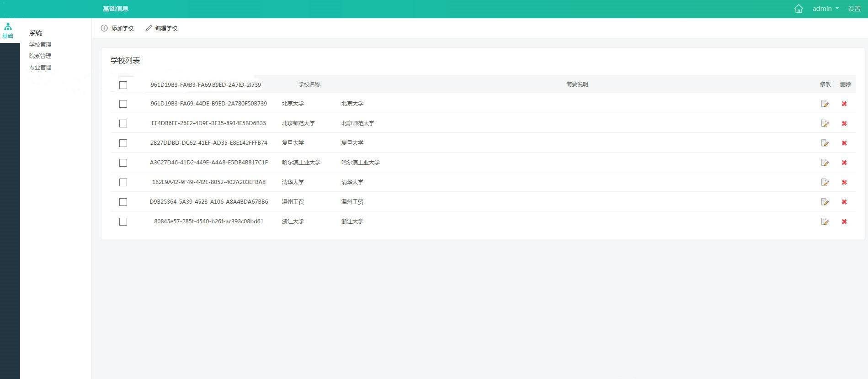Image resolution: width=868 pixels, height=379 pixels.
Task: Click the 系统 sidebar heading
Action: [x=36, y=33]
